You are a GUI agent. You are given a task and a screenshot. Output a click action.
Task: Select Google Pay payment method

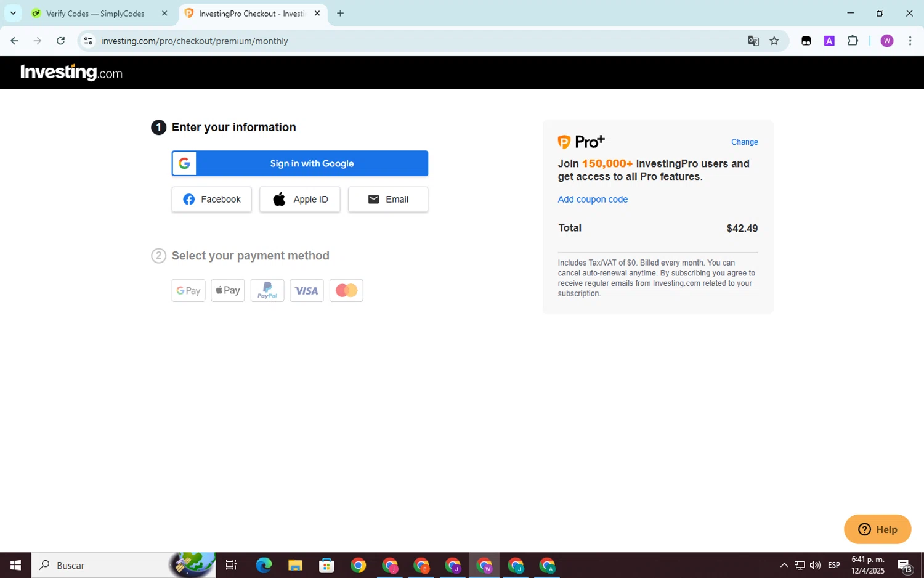pos(188,290)
